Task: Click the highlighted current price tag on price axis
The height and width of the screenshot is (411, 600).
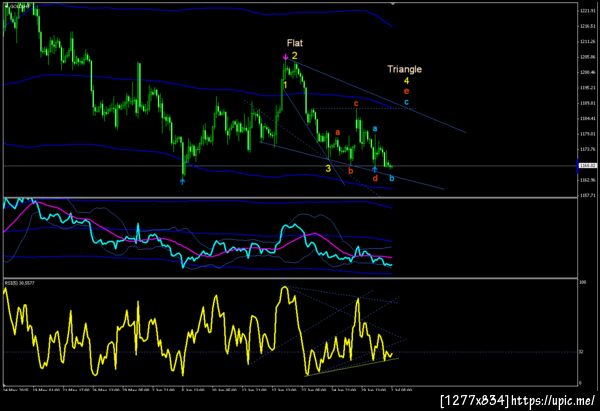Action: [588, 166]
